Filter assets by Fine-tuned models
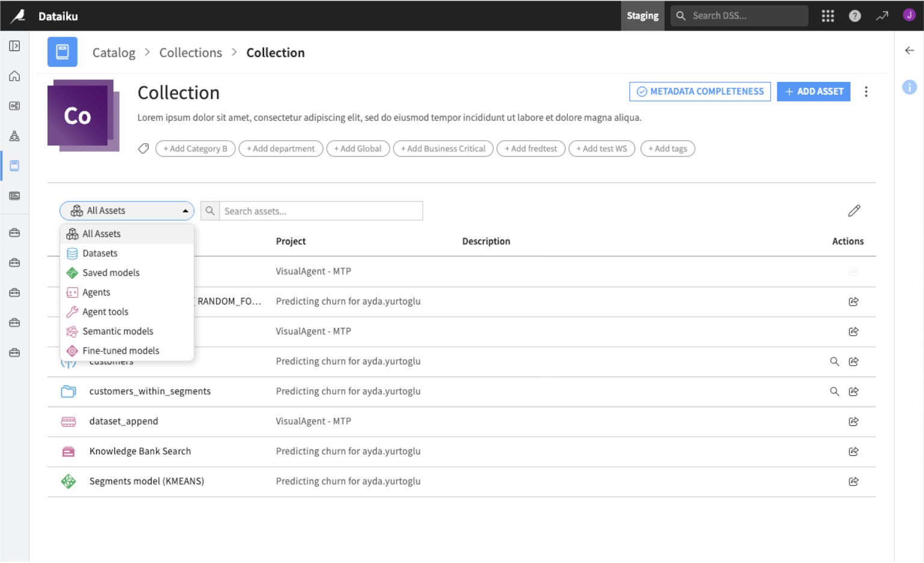924x563 pixels. [127, 351]
